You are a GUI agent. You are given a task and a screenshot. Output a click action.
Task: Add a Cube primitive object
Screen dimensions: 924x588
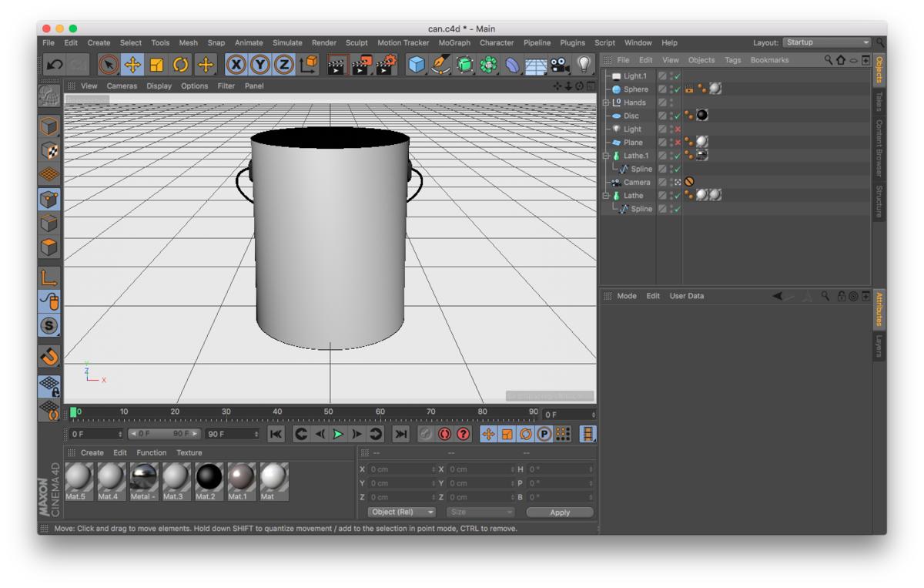coord(417,66)
